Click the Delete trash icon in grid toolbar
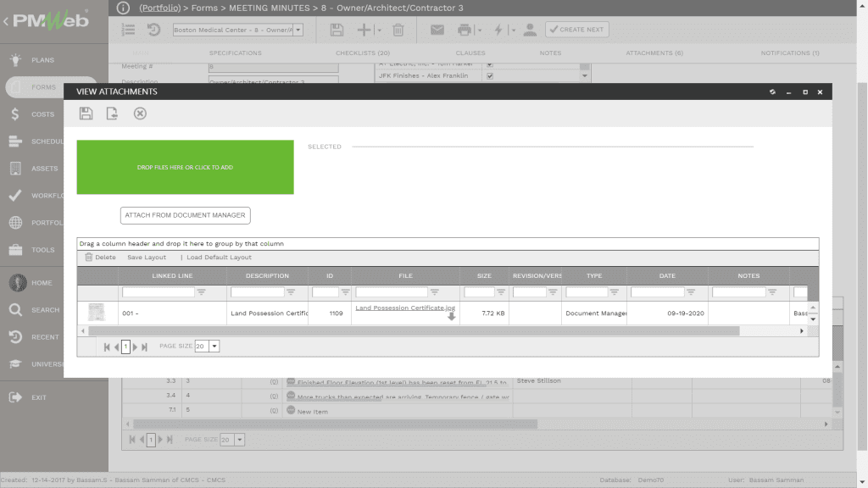868x488 pixels. click(x=88, y=258)
